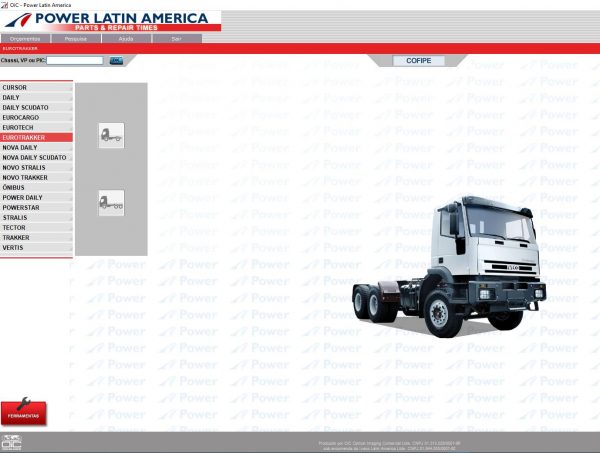Select NOVA DAILY SCUDATO in the list
The height and width of the screenshot is (453, 600).
tap(36, 158)
